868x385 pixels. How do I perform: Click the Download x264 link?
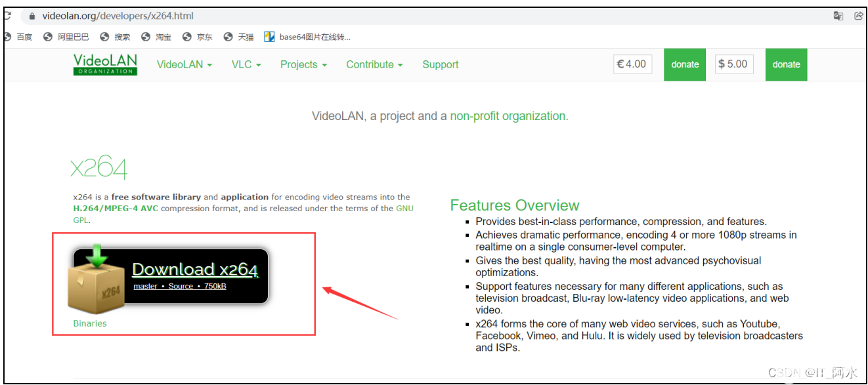coord(195,270)
